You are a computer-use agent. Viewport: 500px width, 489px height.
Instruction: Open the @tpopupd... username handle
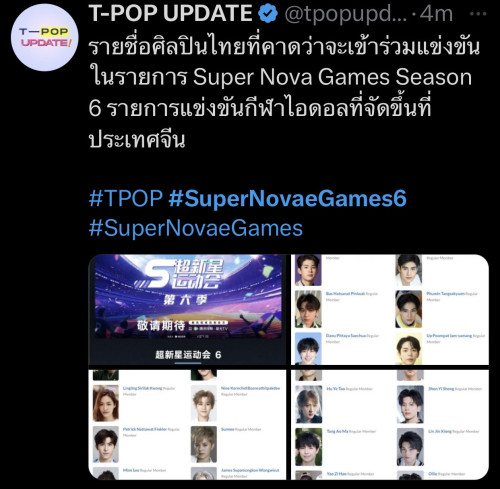[x=346, y=14]
